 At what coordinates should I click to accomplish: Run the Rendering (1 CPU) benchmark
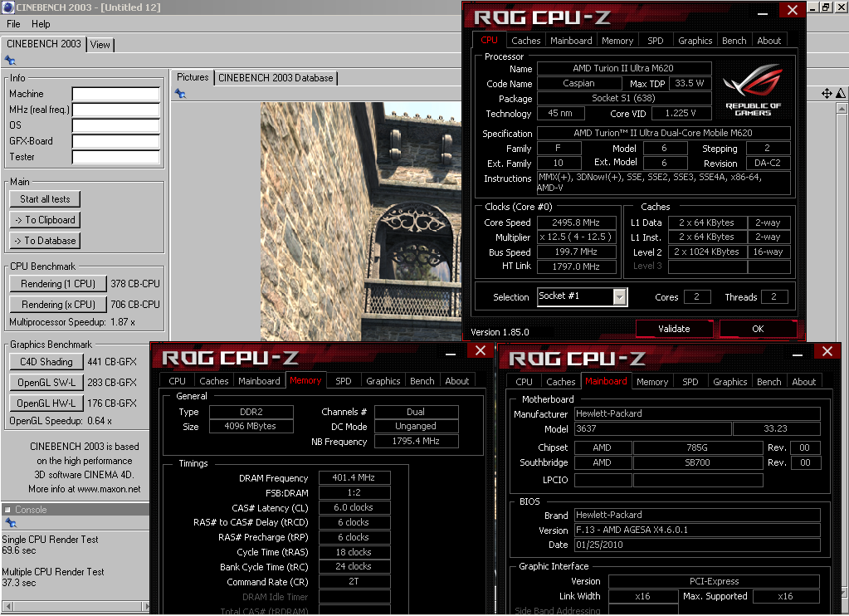point(57,284)
